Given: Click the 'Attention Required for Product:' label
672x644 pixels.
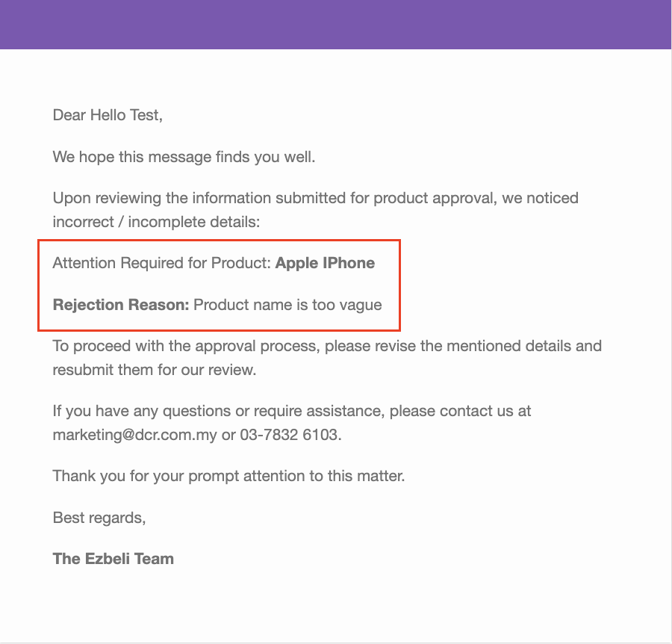Looking at the screenshot, I should [x=162, y=263].
